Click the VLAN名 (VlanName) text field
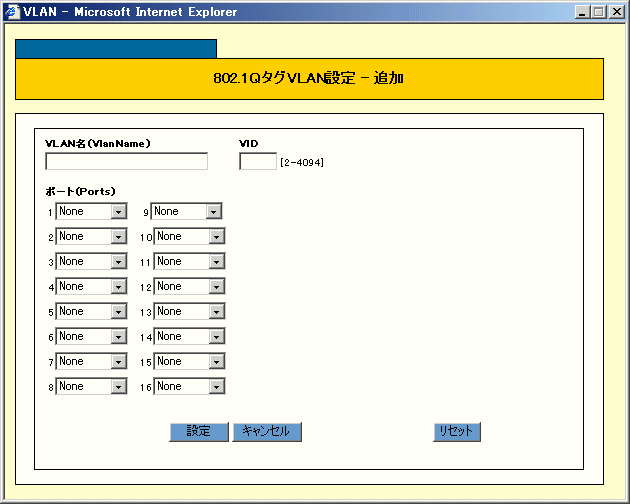 126,162
